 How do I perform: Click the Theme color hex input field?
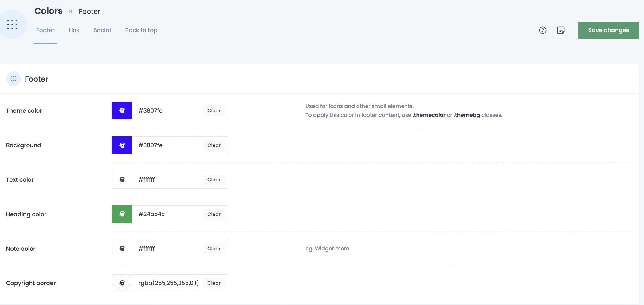[168, 110]
